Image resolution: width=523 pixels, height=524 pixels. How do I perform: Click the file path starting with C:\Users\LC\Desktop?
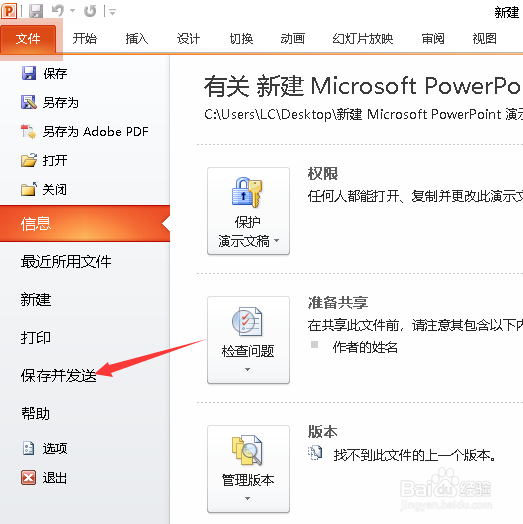pyautogui.click(x=364, y=115)
